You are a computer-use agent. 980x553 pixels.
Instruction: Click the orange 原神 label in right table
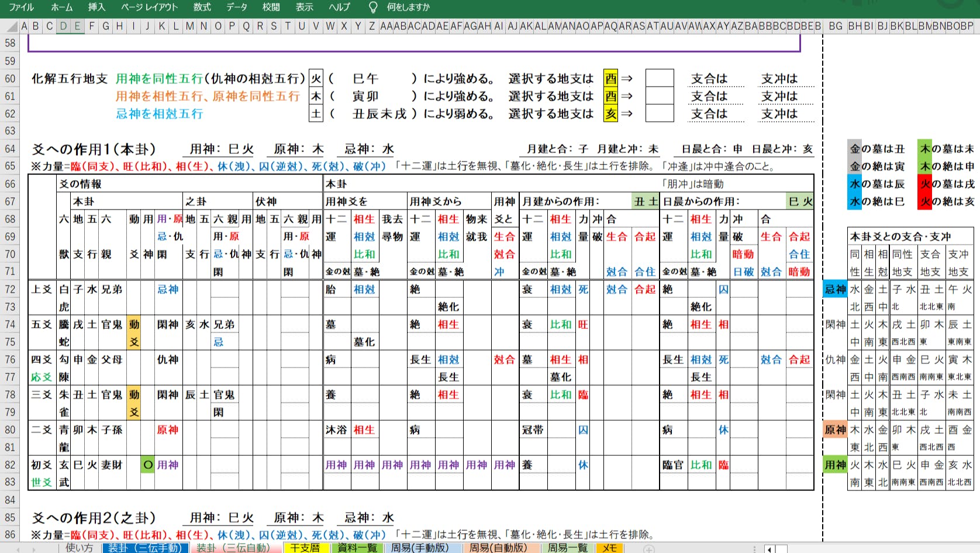[x=835, y=430]
